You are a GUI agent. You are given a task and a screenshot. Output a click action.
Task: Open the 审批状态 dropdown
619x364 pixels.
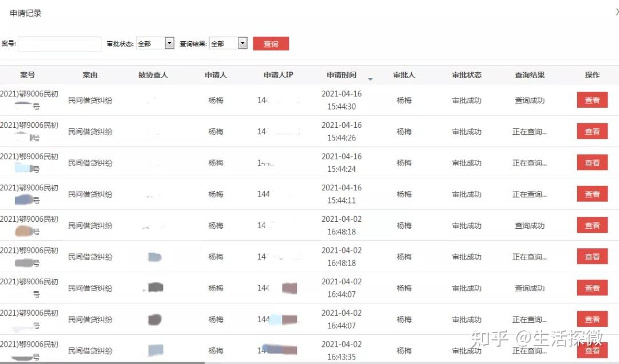point(155,43)
